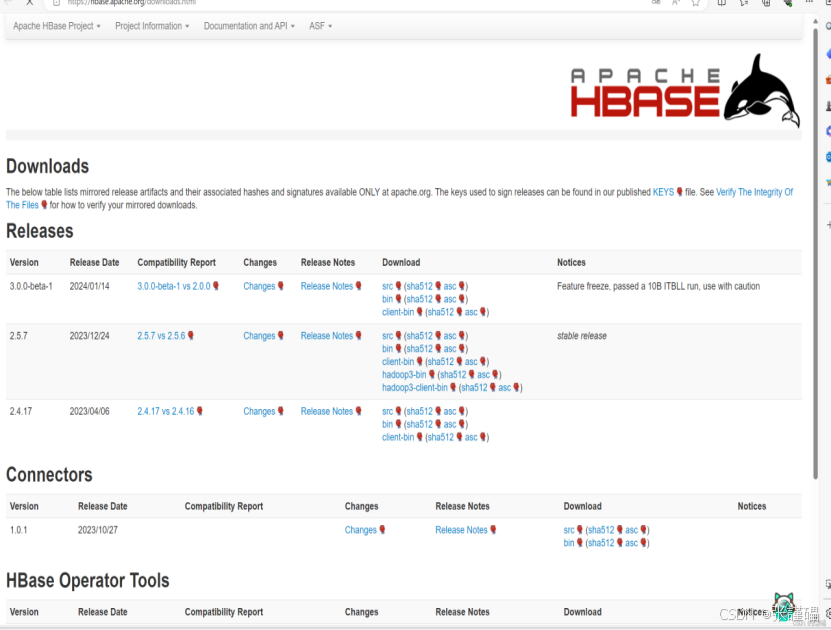831x630 pixels.
Task: Open sha512 link for 2.4.17 client-bin
Action: point(440,437)
